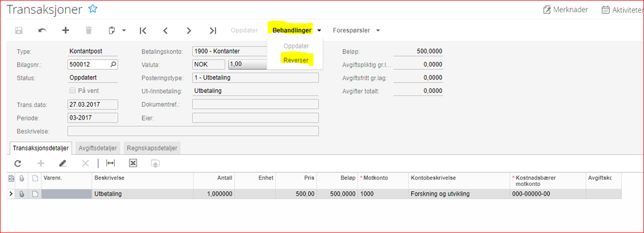The height and width of the screenshot is (233, 644).
Task: Select Reverser from the menu
Action: point(296,61)
